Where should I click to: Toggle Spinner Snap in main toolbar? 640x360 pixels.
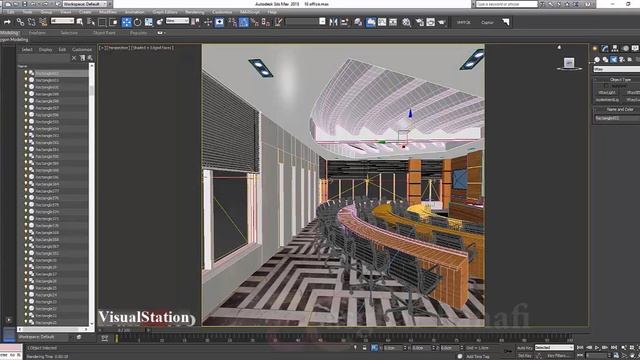[266, 22]
